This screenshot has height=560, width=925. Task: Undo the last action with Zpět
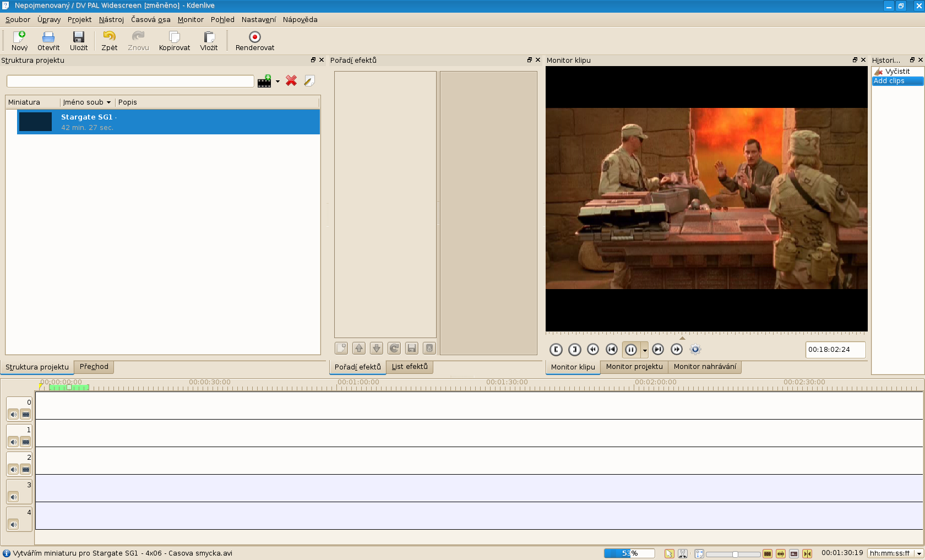point(109,41)
